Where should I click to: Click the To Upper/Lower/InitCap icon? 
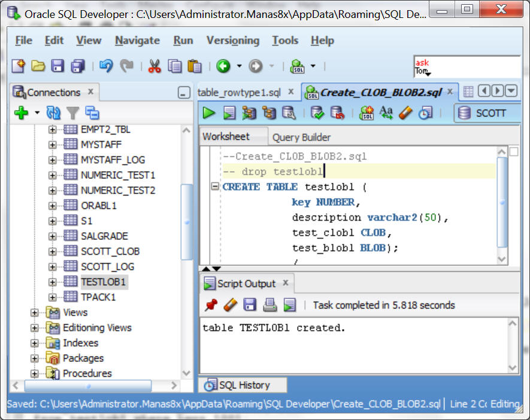[386, 112]
